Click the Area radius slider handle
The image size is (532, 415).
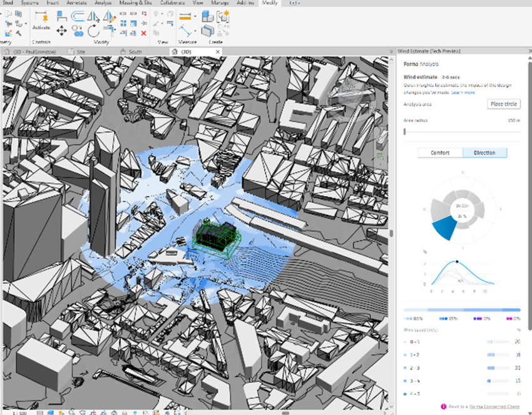pyautogui.click(x=405, y=131)
